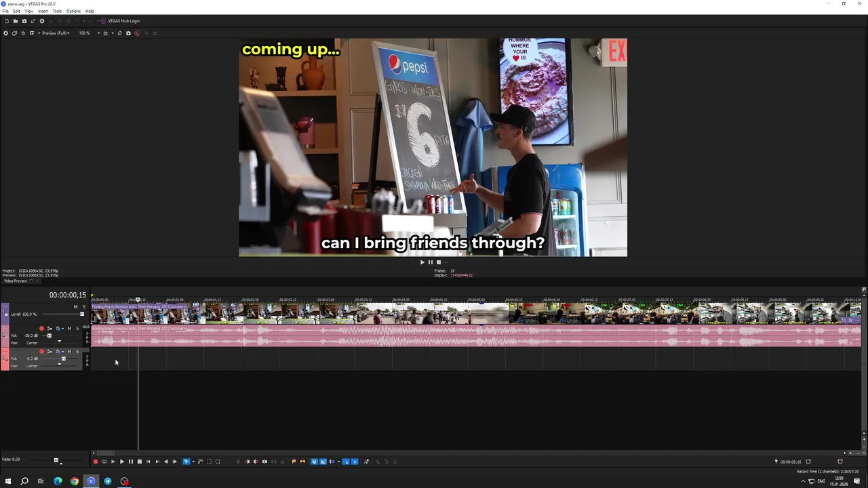Open Project Properties gear in top toolbar
The image size is (868, 488).
pyautogui.click(x=42, y=21)
